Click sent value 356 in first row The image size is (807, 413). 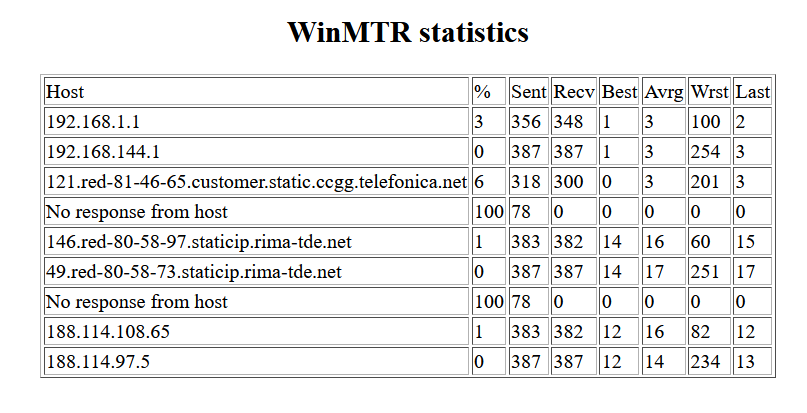(526, 122)
